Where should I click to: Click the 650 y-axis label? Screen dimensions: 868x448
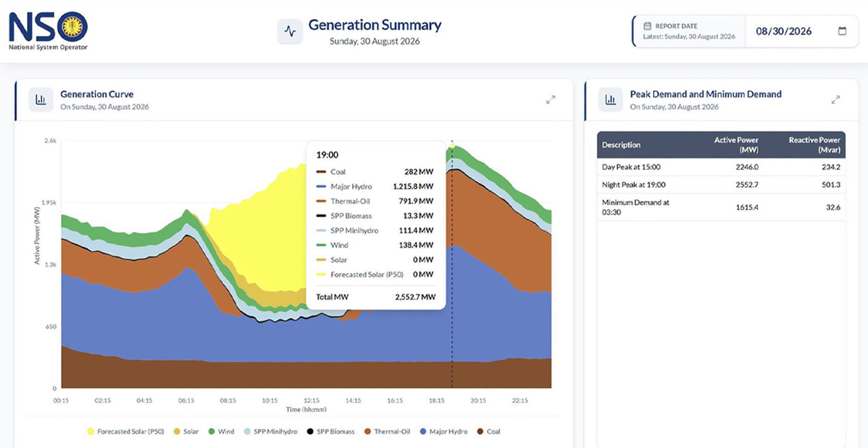pos(51,327)
